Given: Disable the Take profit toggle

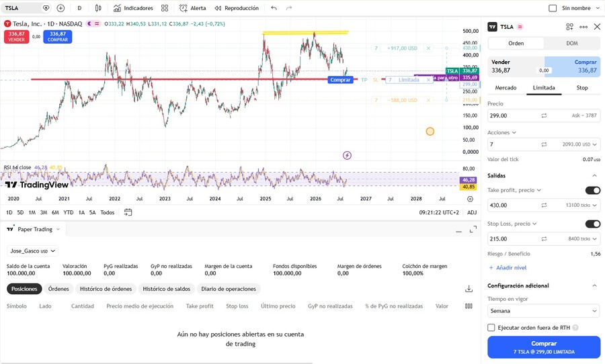Looking at the screenshot, I should pos(593,190).
